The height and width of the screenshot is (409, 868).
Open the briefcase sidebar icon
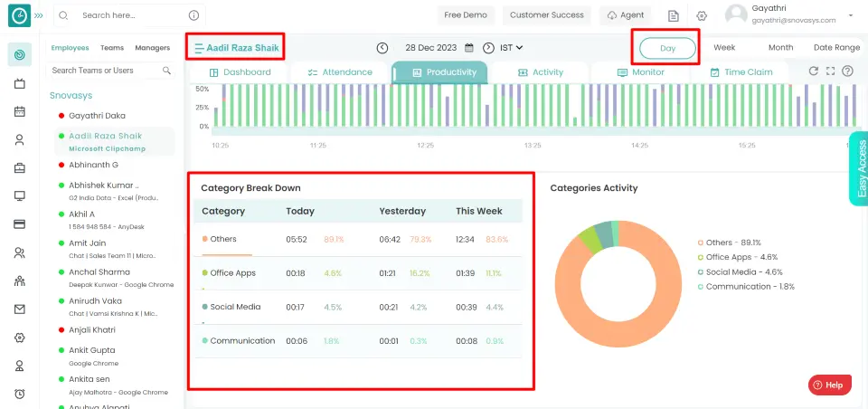[x=19, y=168]
